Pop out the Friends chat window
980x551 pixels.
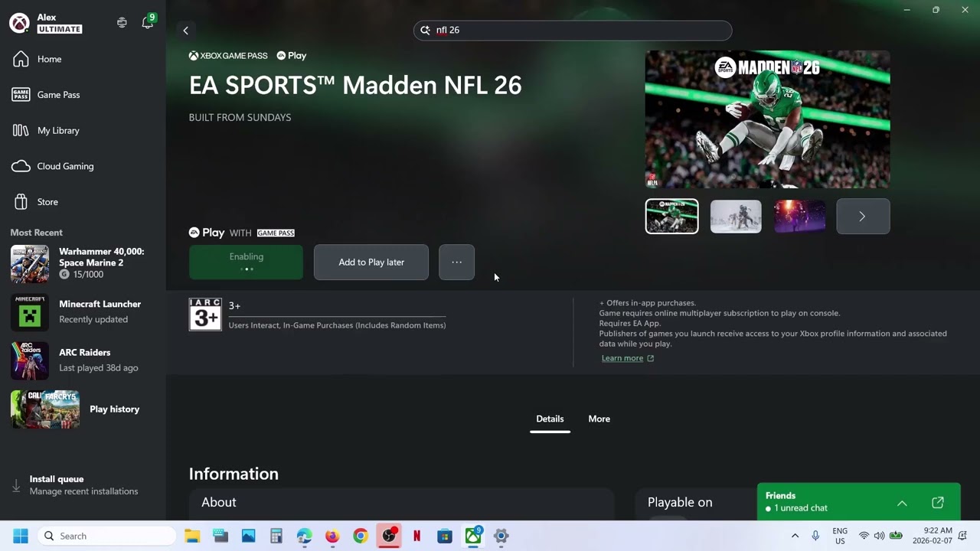[x=938, y=503]
